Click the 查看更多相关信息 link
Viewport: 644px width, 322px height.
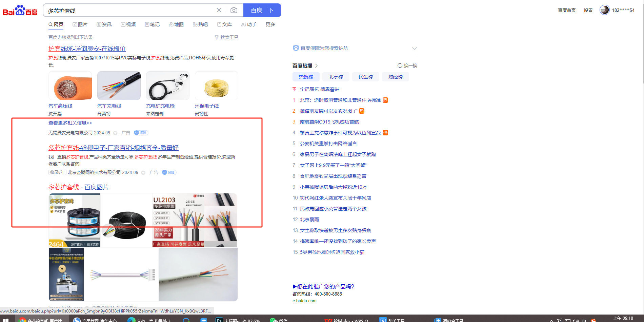point(70,123)
